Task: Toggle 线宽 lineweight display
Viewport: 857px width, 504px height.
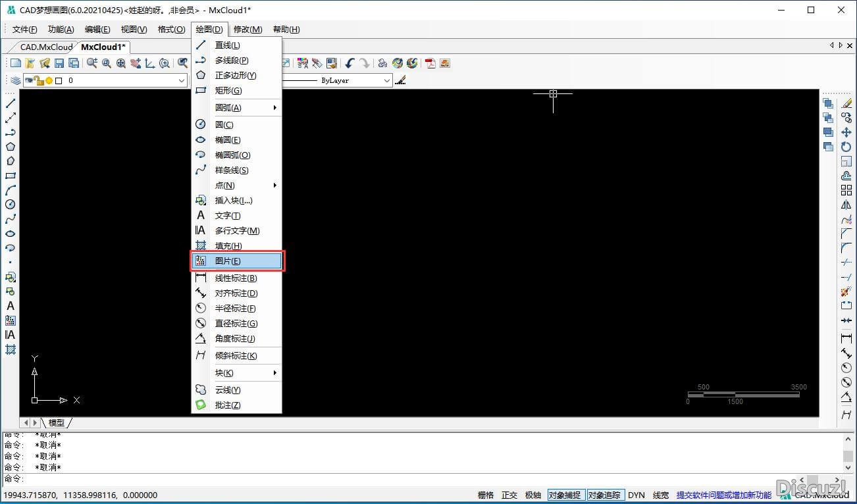Action: point(661,495)
